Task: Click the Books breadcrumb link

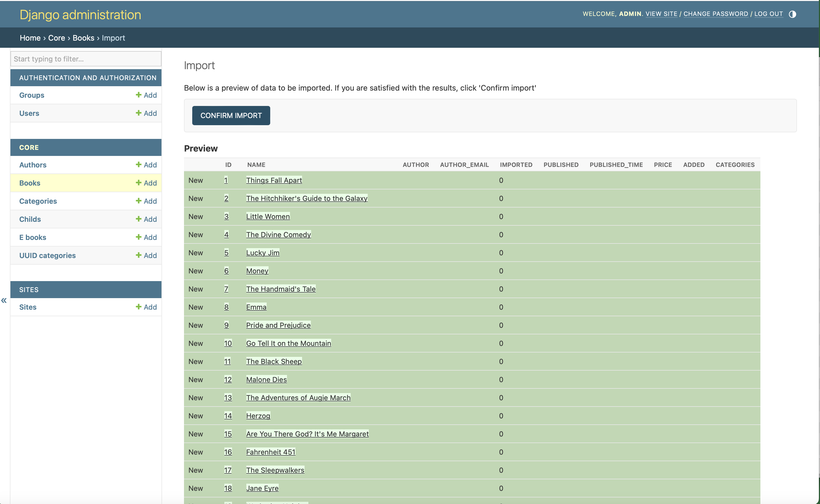Action: click(83, 38)
